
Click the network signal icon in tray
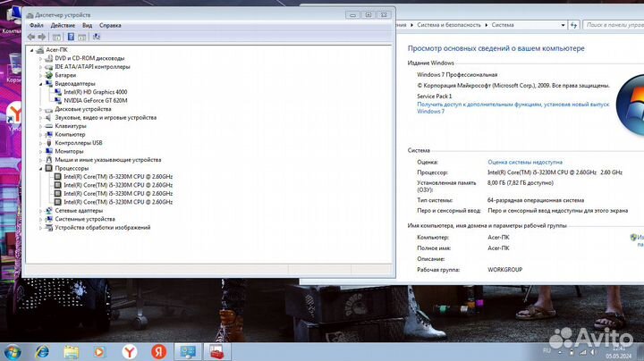(583, 352)
